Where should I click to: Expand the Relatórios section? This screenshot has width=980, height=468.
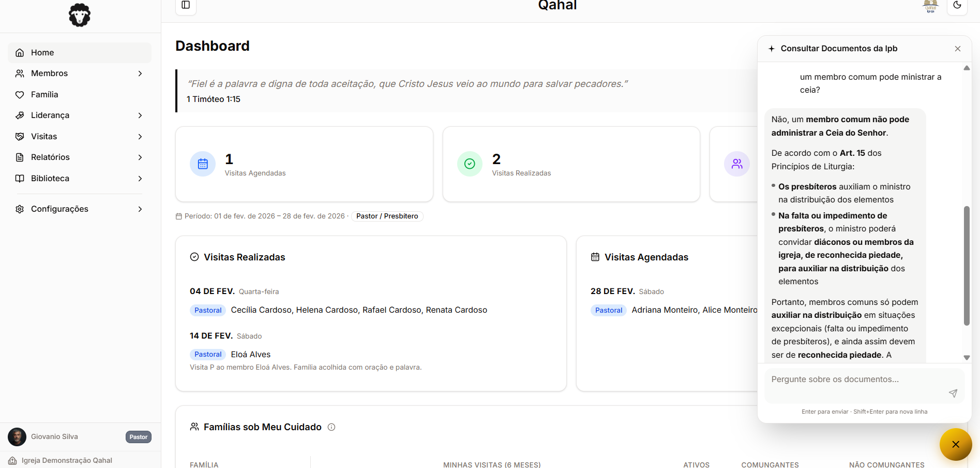click(x=140, y=157)
